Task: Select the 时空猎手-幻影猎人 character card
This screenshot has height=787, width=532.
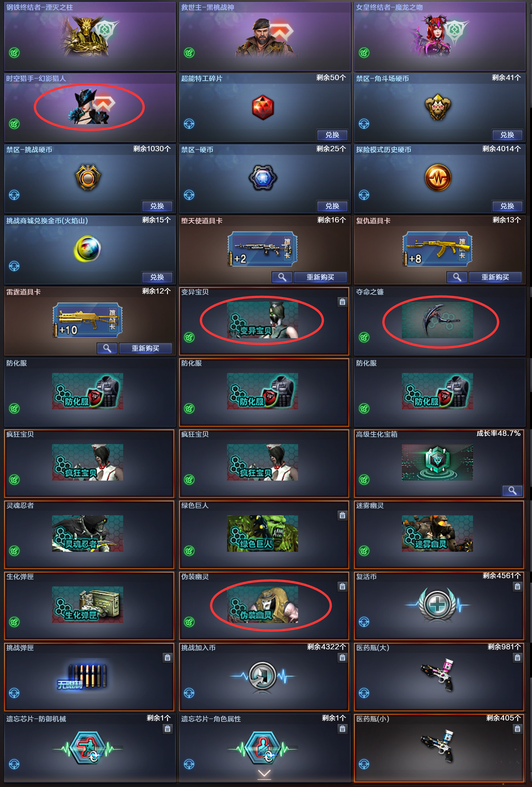Action: [x=89, y=107]
